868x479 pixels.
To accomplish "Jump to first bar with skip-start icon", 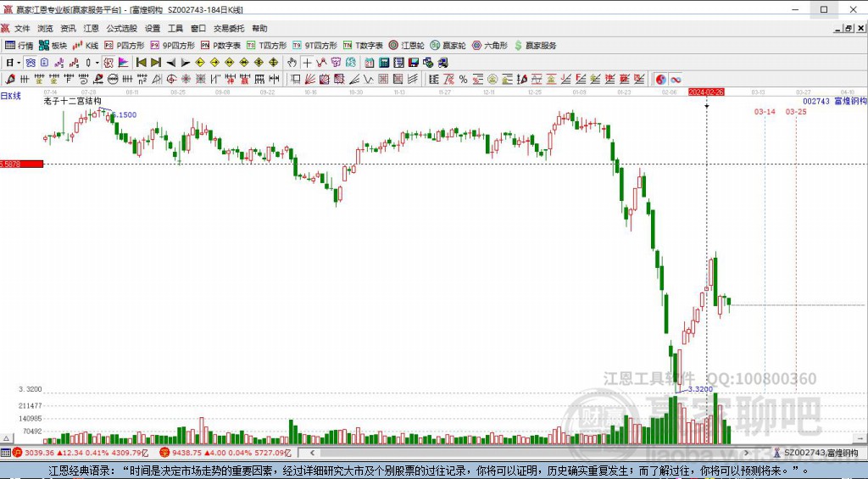I will [x=142, y=63].
